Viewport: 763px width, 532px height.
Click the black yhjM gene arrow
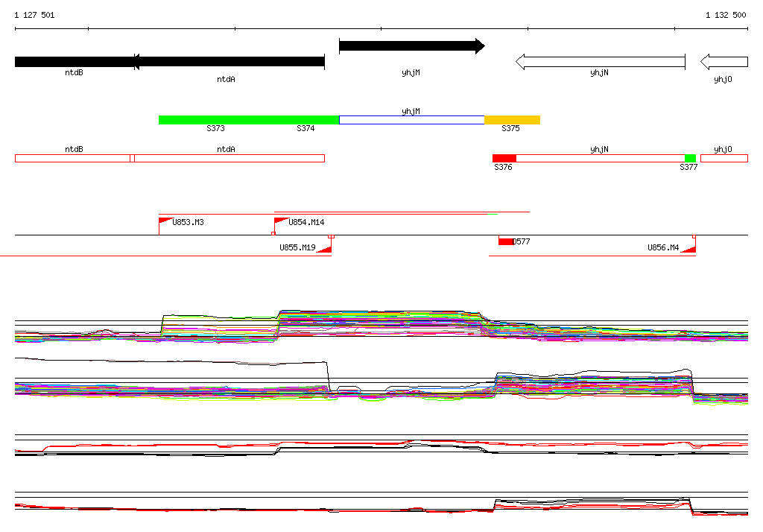click(411, 46)
